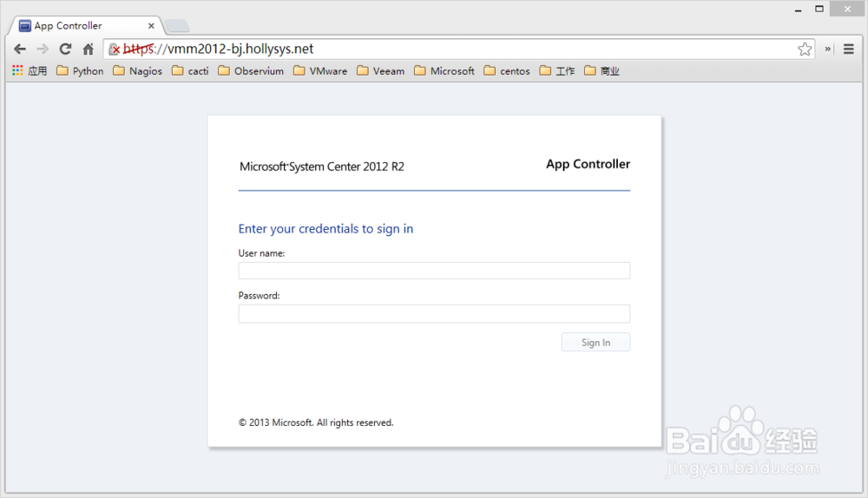868x498 pixels.
Task: Click the browser forward arrow
Action: [43, 49]
